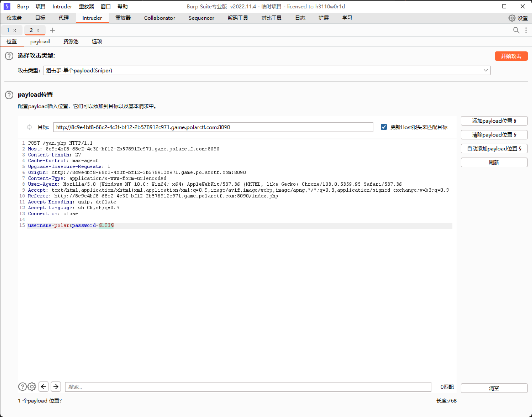Close Intruder tab 2
The width and height of the screenshot is (532, 417).
pyautogui.click(x=38, y=31)
